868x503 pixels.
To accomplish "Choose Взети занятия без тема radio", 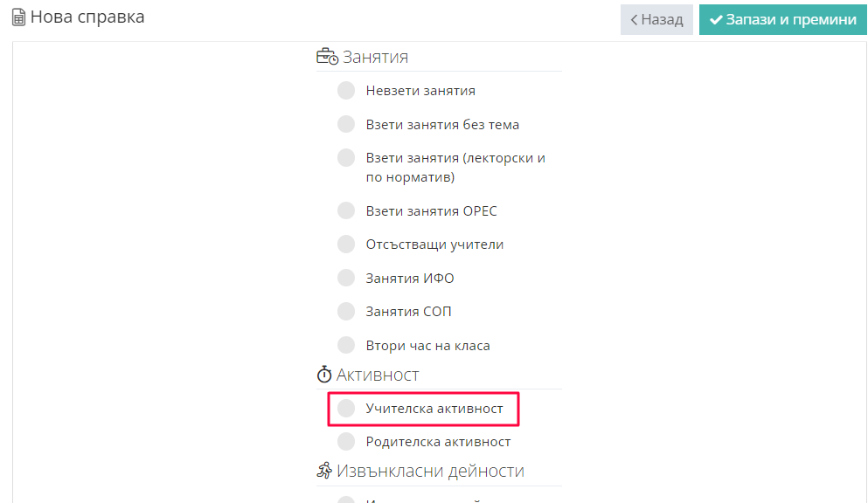I will [346, 124].
